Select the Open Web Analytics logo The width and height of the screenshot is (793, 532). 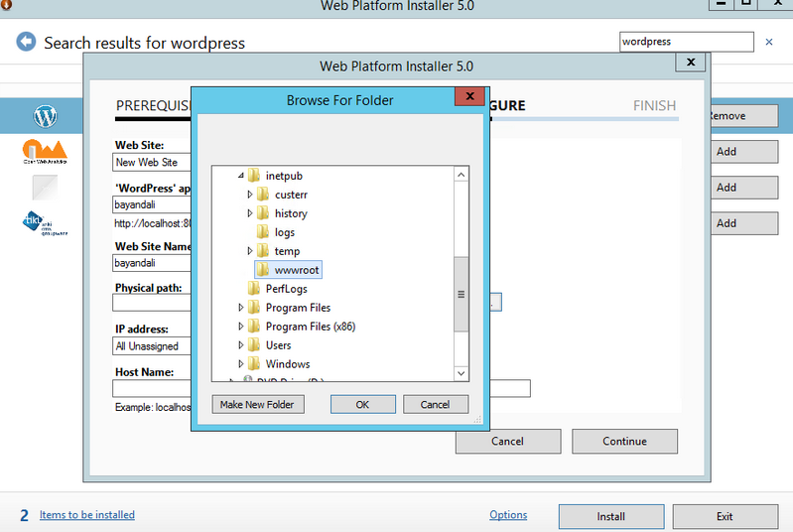pyautogui.click(x=45, y=152)
